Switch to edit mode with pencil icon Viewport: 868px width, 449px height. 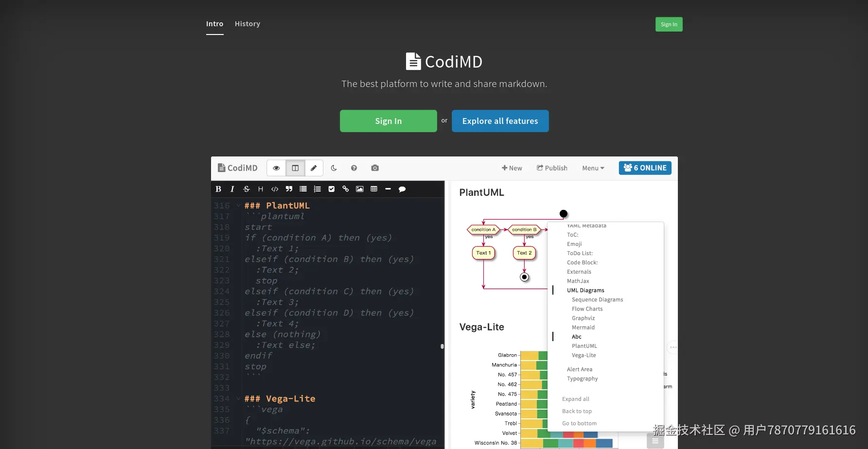314,168
